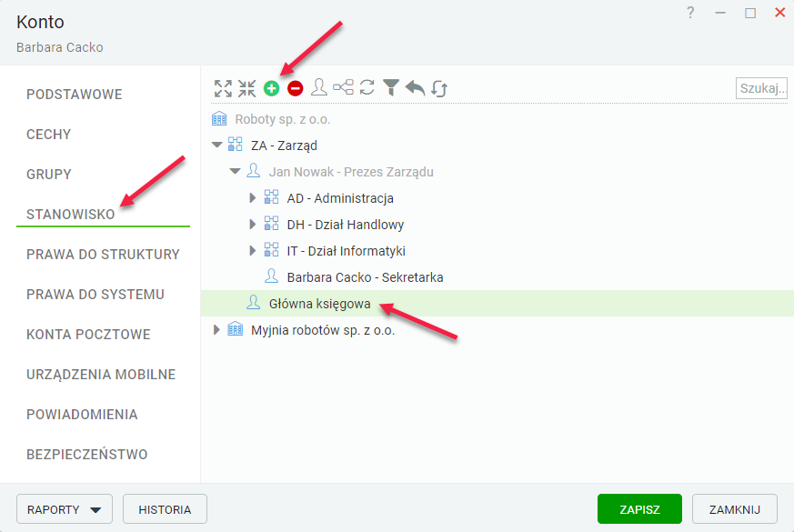This screenshot has height=532, width=794.
Task: Click the ZAMKNIJ button
Action: [x=735, y=508]
